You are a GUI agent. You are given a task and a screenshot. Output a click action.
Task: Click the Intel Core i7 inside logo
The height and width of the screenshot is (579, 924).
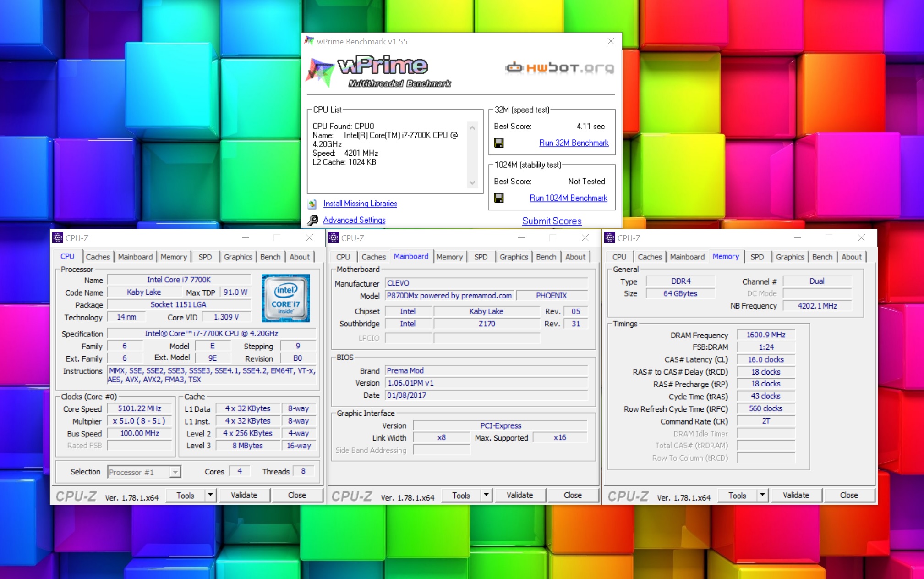[285, 298]
